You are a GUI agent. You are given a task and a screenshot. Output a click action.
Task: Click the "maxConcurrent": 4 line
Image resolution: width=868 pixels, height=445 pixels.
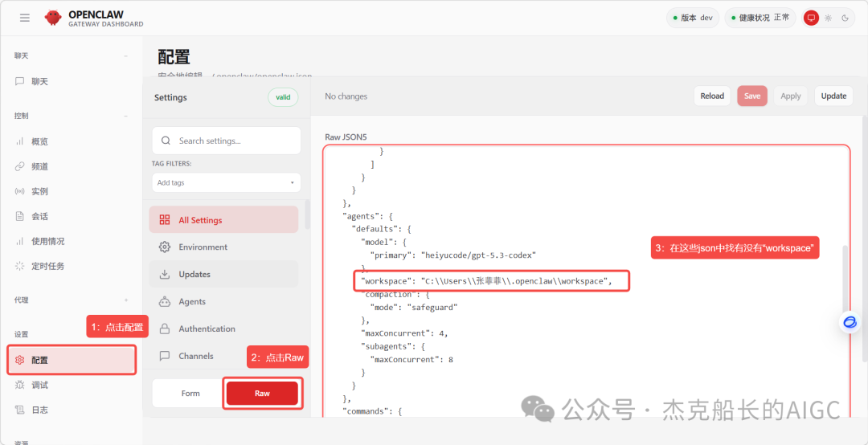pos(404,333)
